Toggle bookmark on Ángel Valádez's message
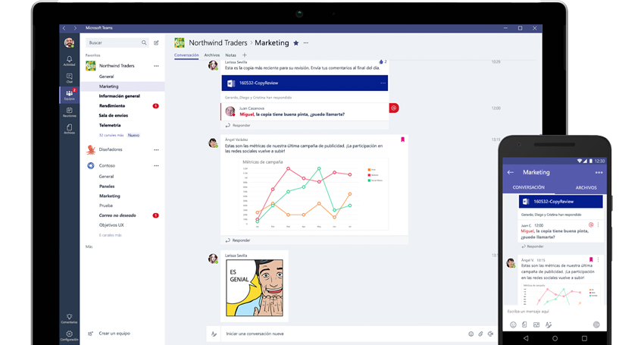644x345 pixels. [402, 140]
